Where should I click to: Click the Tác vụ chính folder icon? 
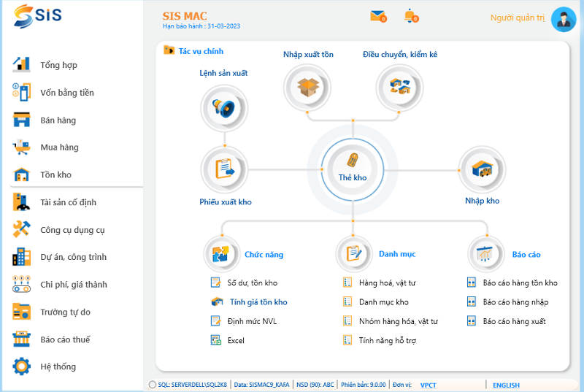pos(169,50)
